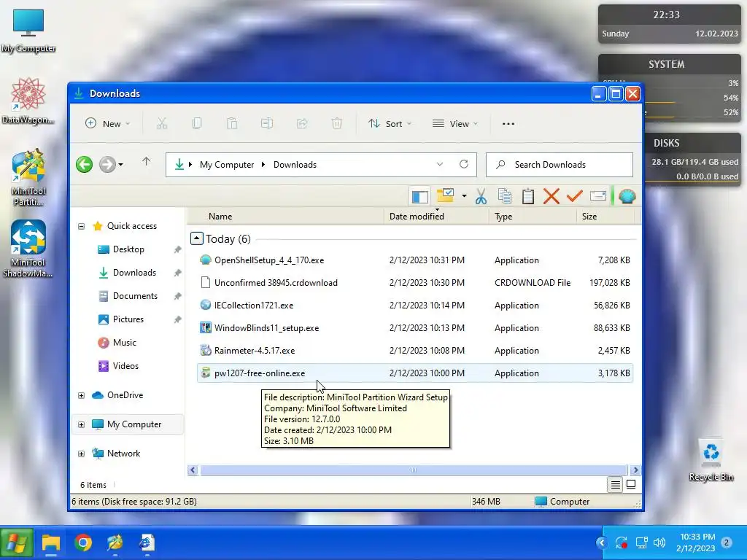Open the dropdown arrow beside folder options icon

464,195
